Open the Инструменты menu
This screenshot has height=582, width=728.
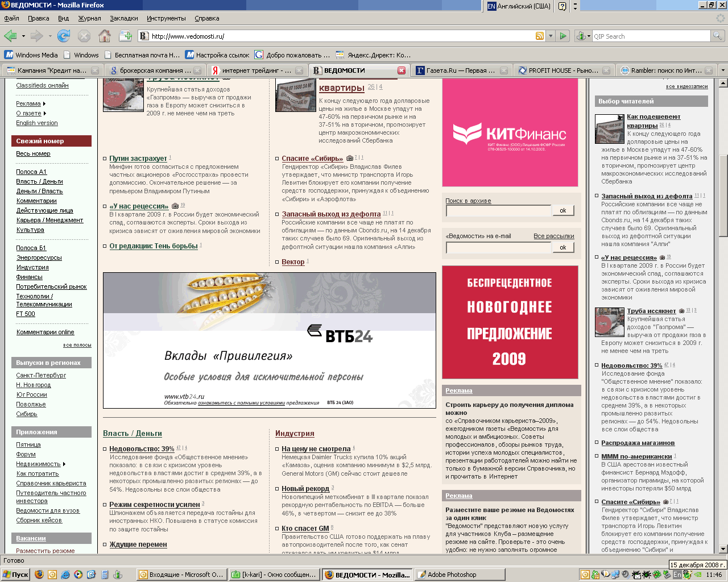pos(166,18)
